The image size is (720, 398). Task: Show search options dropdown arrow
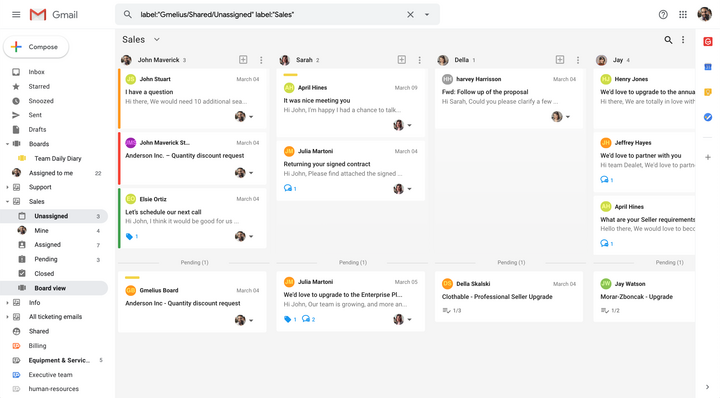click(427, 15)
